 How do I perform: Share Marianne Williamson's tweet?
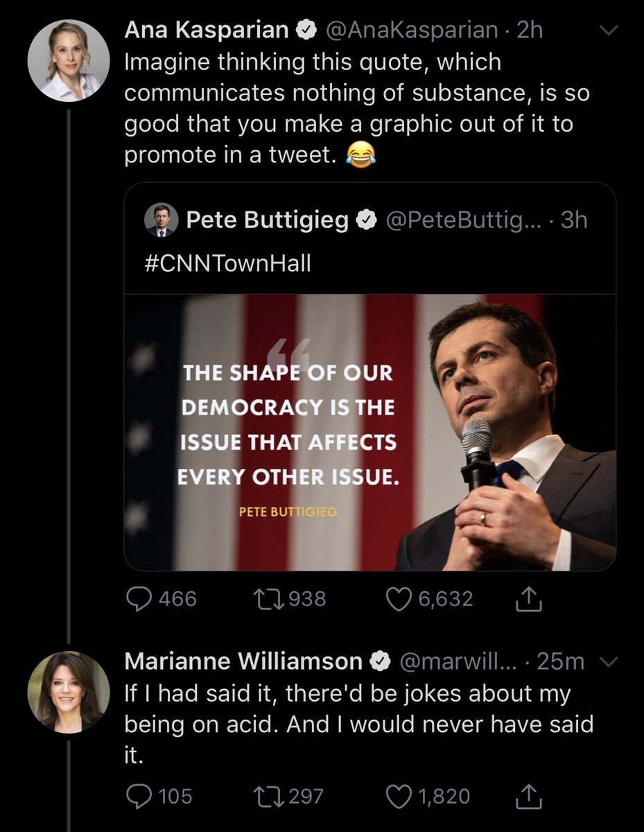click(x=529, y=796)
